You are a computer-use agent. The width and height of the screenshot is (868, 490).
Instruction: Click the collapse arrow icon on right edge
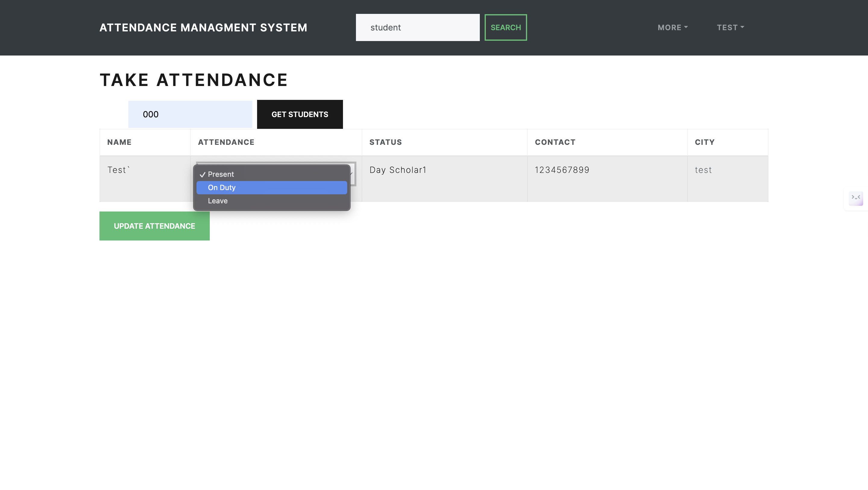tap(856, 198)
